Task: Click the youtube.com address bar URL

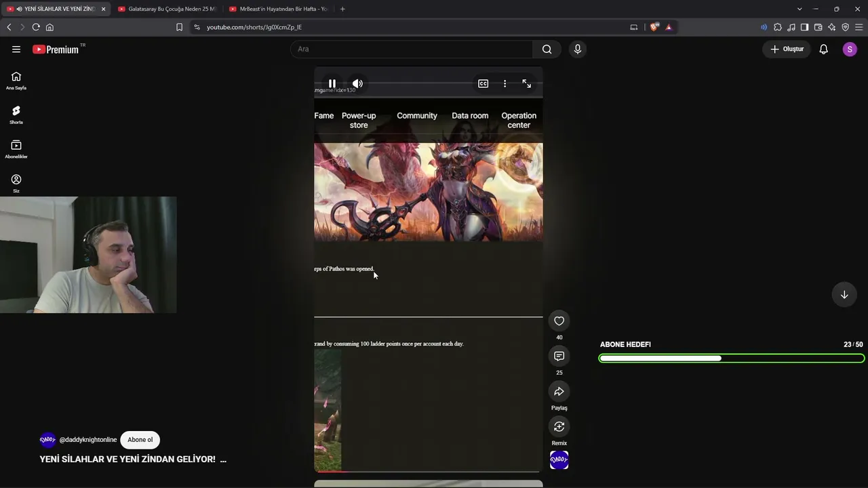Action: coord(254,27)
